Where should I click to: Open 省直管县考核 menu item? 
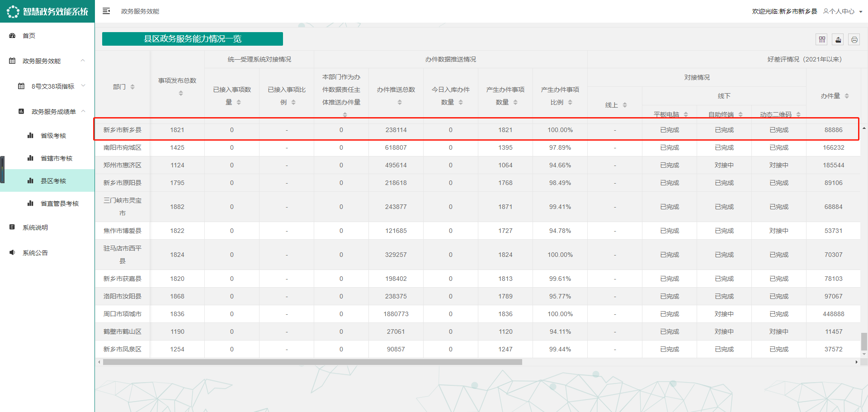pyautogui.click(x=59, y=204)
